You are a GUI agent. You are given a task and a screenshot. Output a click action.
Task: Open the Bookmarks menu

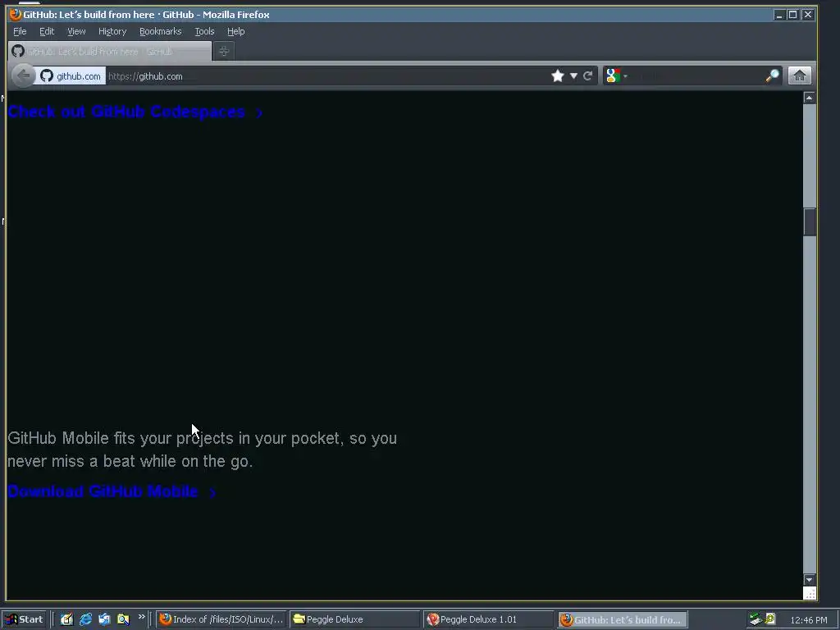160,32
